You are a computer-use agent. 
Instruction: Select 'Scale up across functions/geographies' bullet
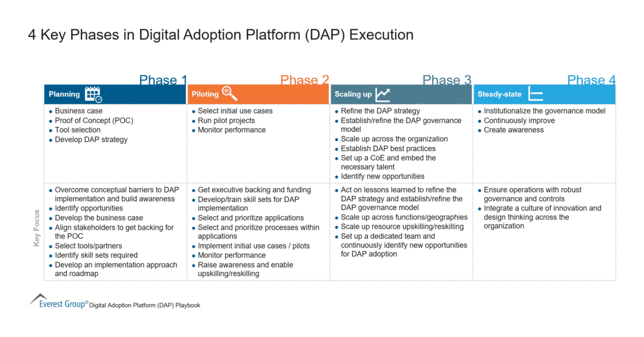pos(404,217)
